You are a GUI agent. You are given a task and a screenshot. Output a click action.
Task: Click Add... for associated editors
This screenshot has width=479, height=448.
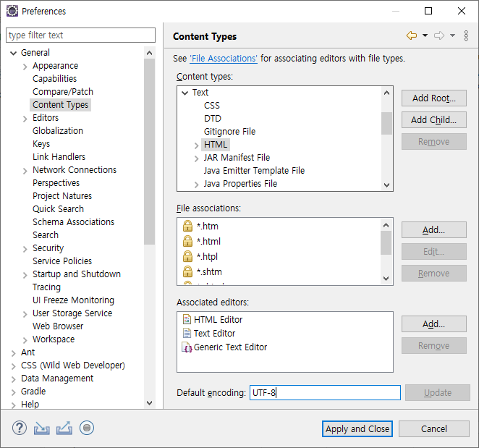click(x=434, y=324)
